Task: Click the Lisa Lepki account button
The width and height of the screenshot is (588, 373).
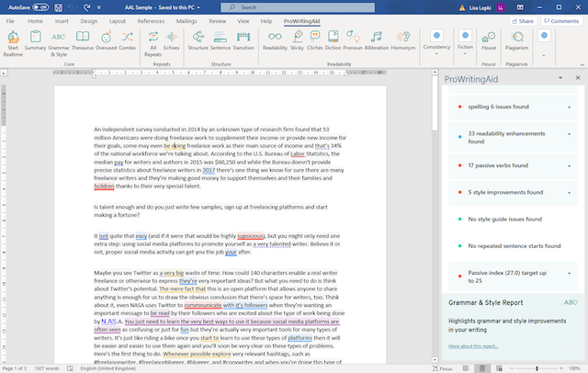Action: (487, 7)
